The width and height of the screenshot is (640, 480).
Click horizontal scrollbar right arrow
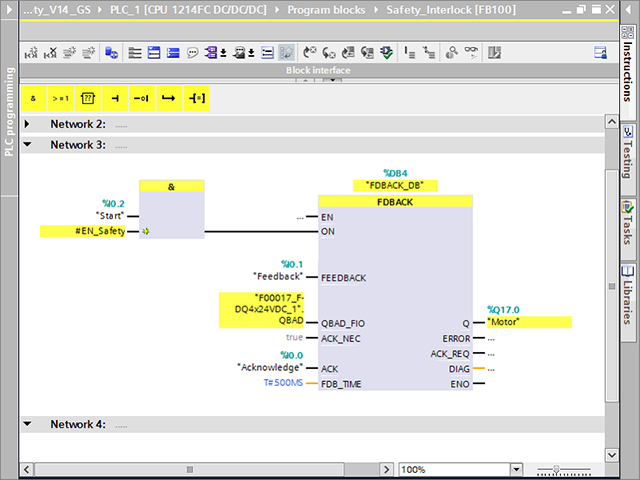(386, 469)
